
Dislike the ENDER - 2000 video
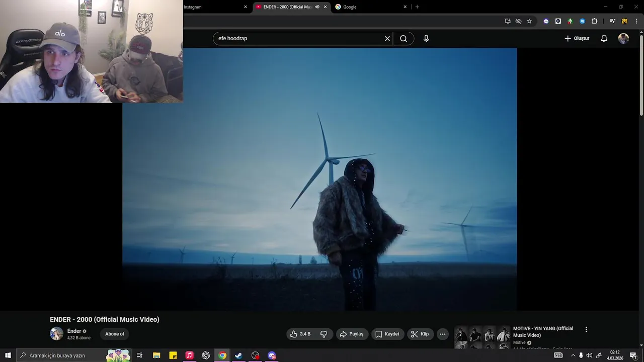click(324, 334)
